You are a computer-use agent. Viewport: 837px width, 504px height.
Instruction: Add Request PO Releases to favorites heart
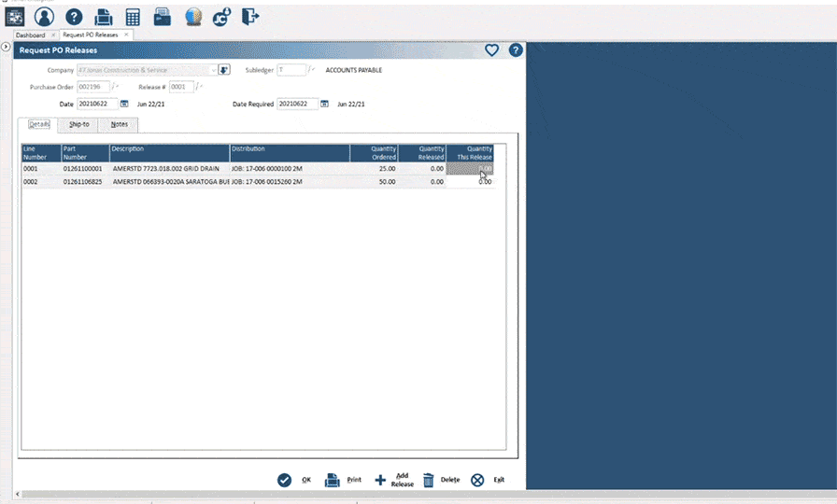tap(491, 50)
